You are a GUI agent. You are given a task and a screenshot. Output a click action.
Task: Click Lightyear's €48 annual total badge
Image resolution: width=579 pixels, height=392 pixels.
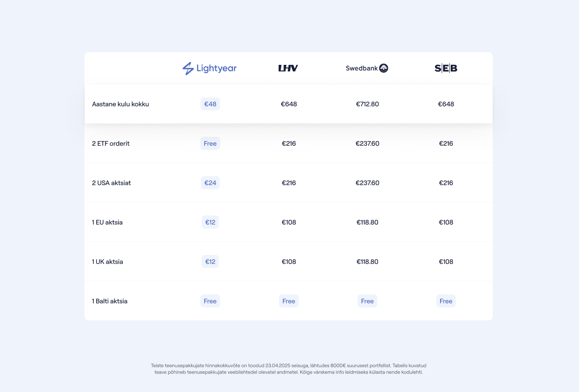tap(210, 104)
